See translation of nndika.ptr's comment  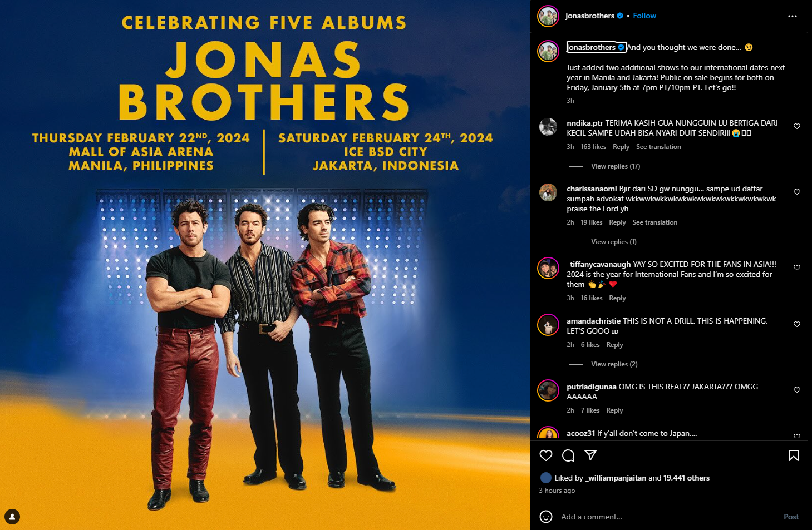[658, 147]
